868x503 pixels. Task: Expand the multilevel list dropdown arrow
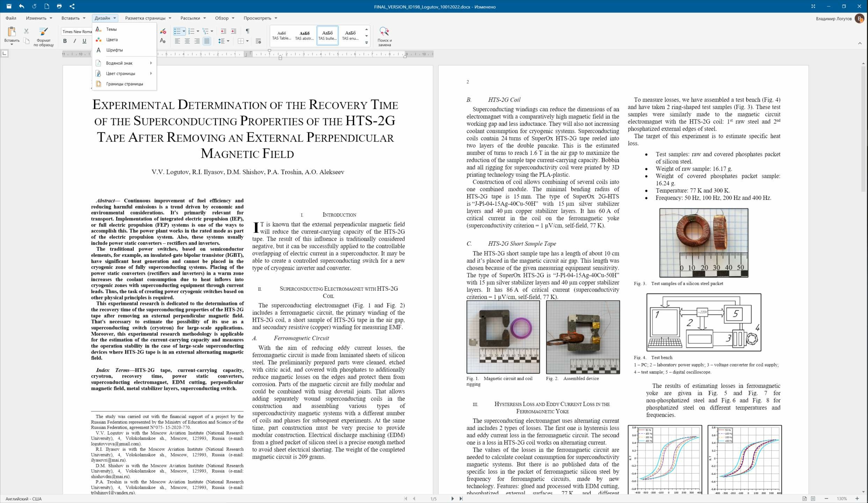coord(212,31)
